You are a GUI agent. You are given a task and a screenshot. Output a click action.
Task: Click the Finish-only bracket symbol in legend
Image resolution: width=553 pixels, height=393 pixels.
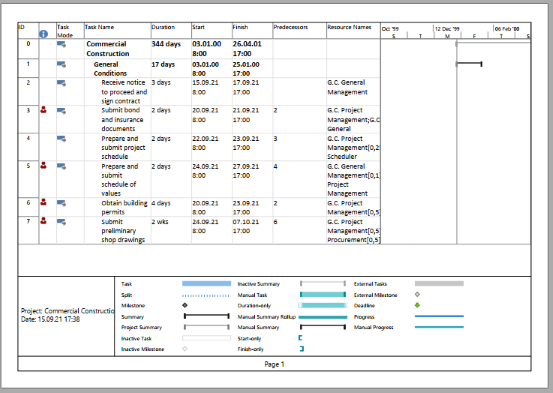tap(302, 349)
